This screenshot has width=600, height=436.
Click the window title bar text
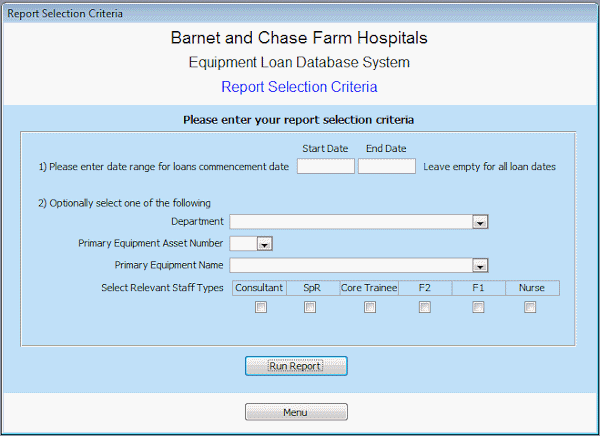tap(65, 14)
